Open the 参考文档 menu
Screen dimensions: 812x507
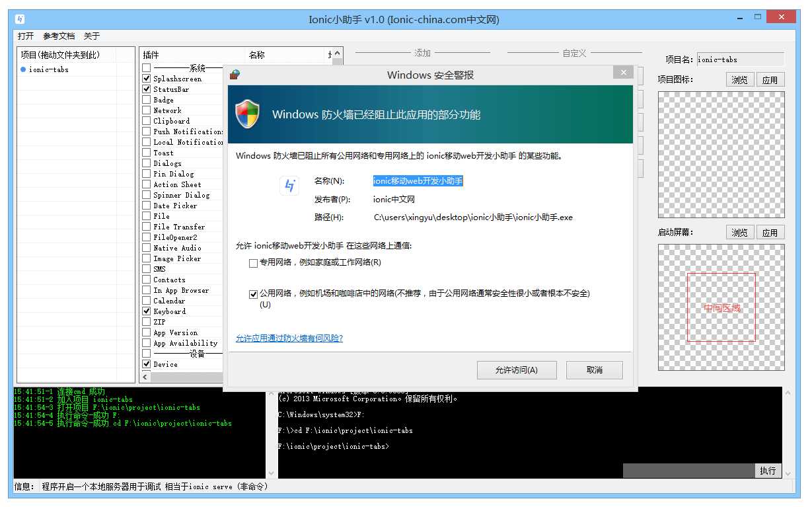point(59,36)
